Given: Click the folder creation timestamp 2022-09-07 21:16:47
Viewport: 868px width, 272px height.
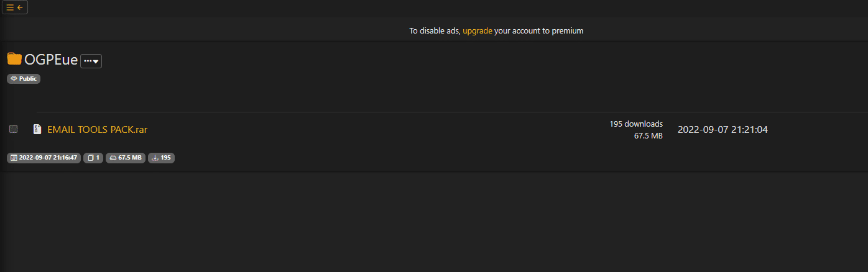Looking at the screenshot, I should (x=48, y=158).
